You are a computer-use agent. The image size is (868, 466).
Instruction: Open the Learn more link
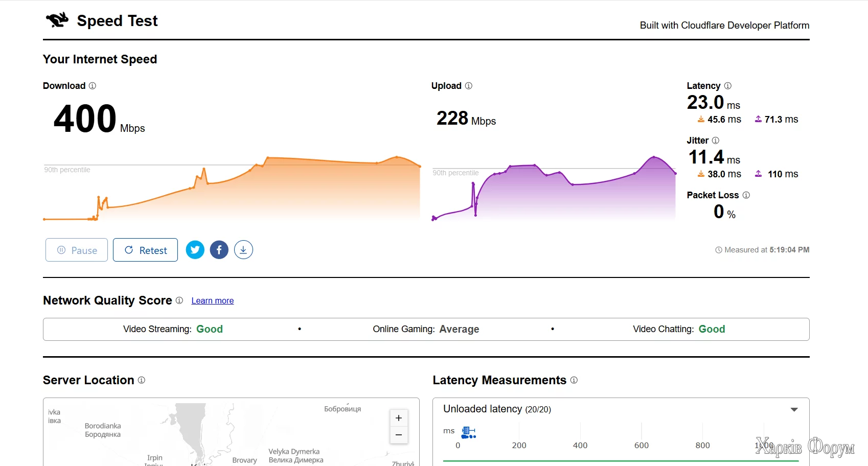[x=213, y=301]
